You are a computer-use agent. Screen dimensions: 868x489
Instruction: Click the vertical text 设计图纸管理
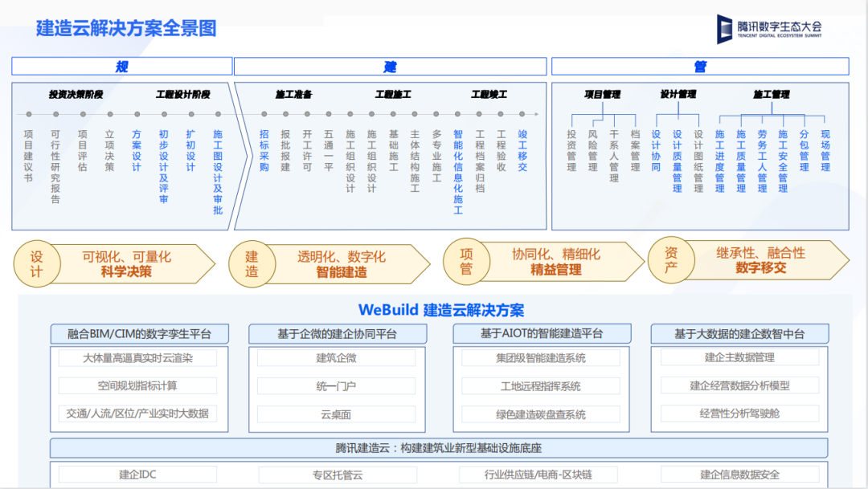(x=698, y=161)
